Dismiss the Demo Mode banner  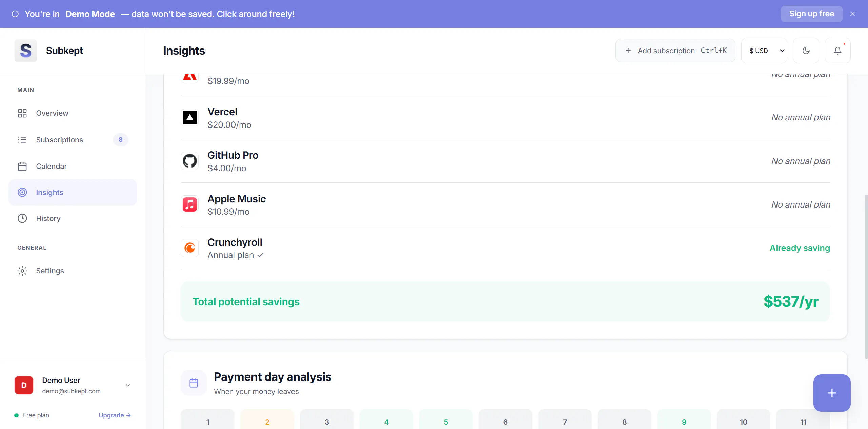point(853,14)
